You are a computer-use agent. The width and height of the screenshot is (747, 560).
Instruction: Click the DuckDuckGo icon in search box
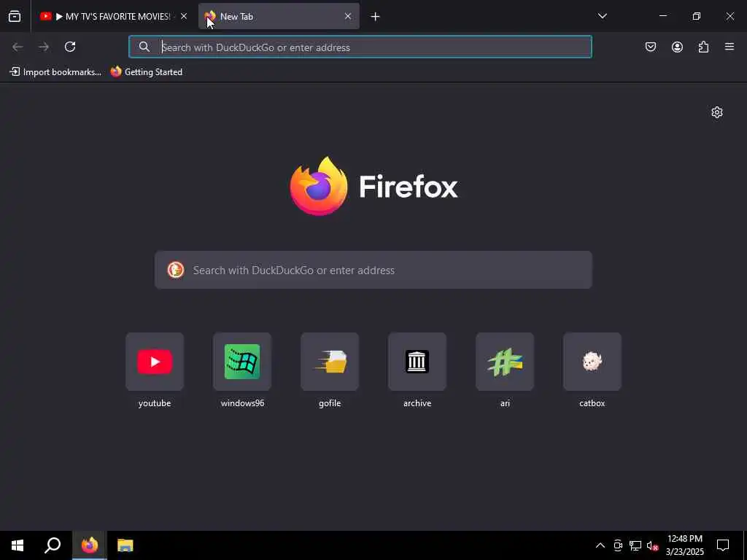(x=176, y=270)
